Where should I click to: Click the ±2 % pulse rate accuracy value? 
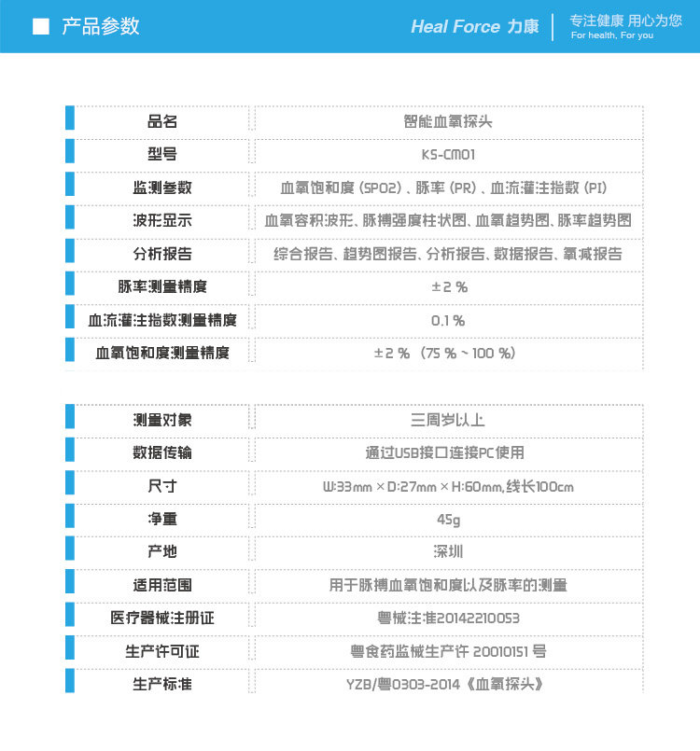pyautogui.click(x=449, y=287)
